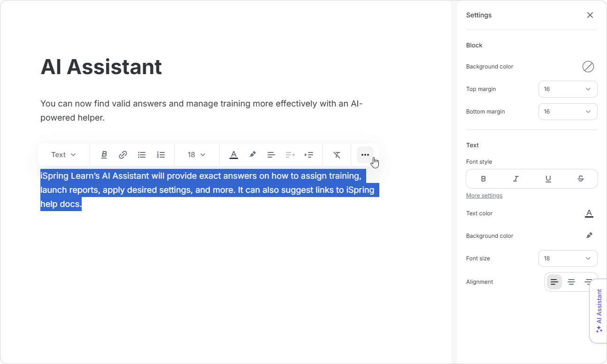Decrease indent in floating toolbar

(290, 155)
